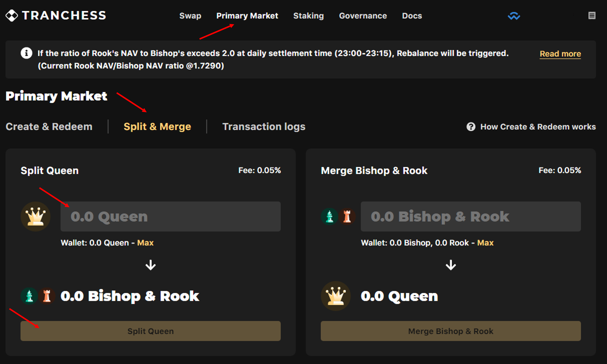The width and height of the screenshot is (607, 364).
Task: Open the Governance navigation item
Action: 363,16
